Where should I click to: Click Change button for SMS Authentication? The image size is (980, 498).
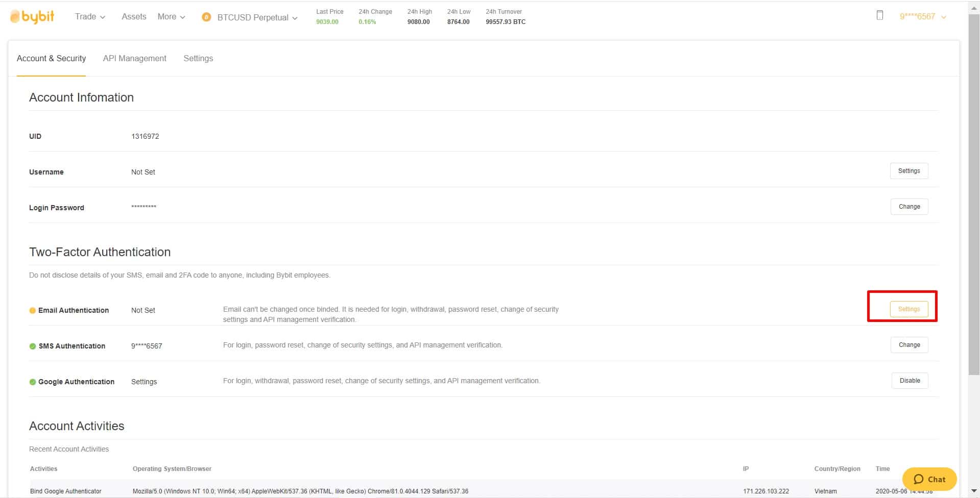point(909,345)
